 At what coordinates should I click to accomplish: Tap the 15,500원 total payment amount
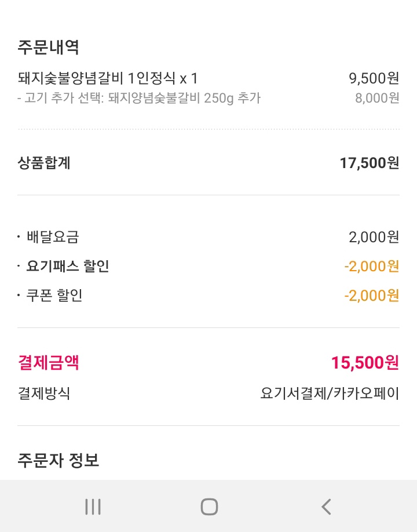(x=365, y=363)
